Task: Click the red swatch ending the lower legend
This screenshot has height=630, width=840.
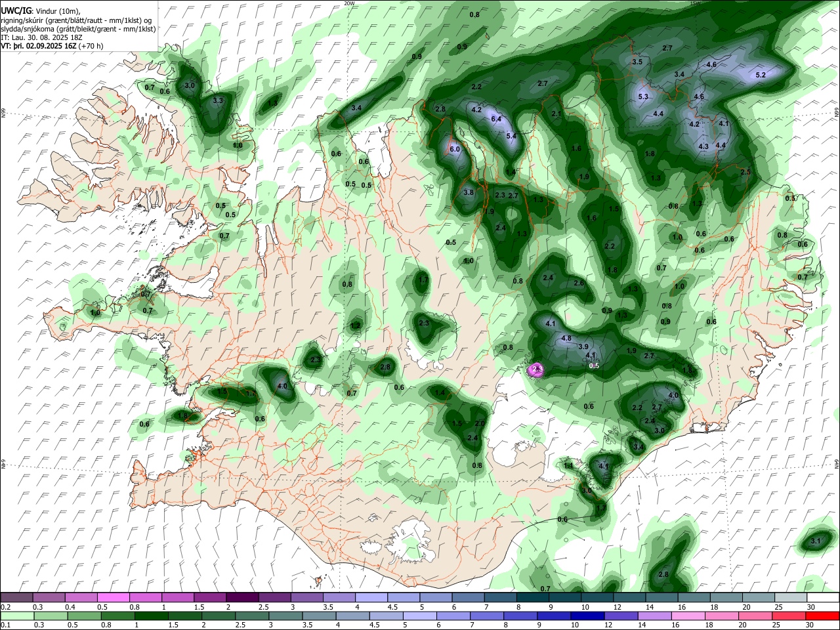Action: (822, 616)
